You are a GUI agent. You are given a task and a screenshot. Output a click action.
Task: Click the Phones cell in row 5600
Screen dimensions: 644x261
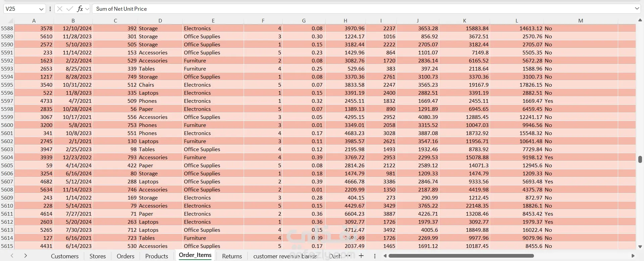pyautogui.click(x=160, y=125)
